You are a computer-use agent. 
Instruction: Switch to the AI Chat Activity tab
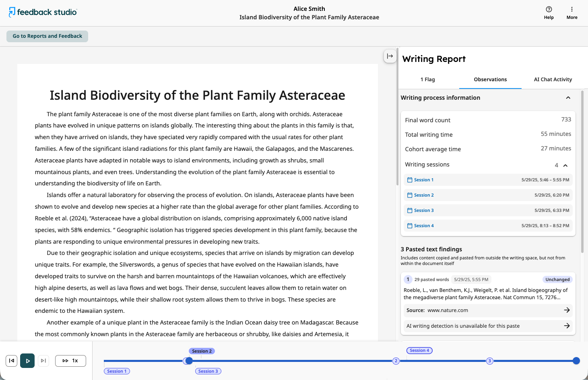click(x=553, y=79)
